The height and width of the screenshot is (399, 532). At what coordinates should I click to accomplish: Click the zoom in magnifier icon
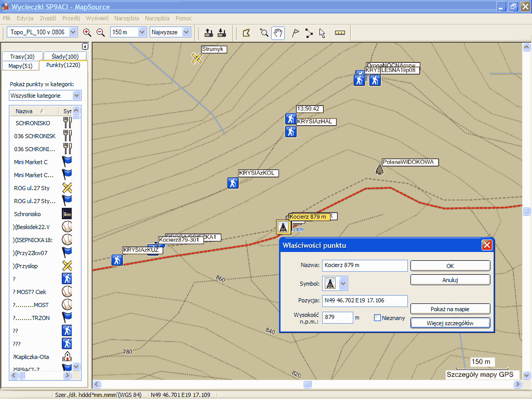(87, 33)
